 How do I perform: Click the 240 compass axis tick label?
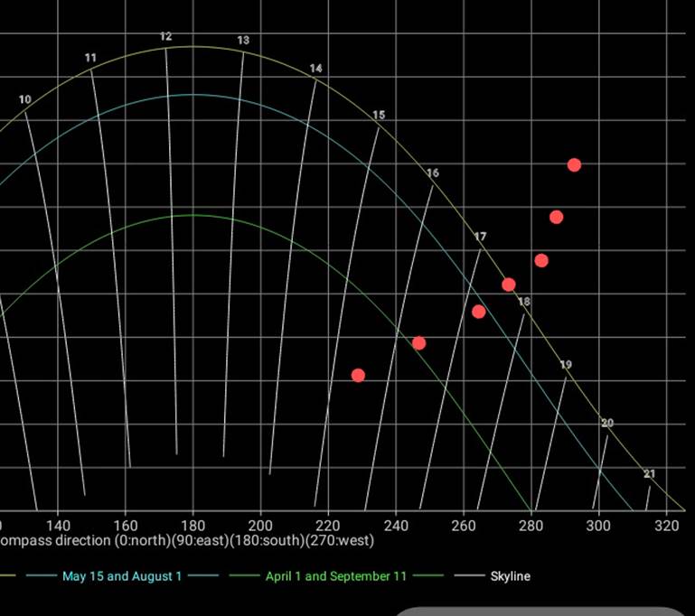pyautogui.click(x=396, y=525)
